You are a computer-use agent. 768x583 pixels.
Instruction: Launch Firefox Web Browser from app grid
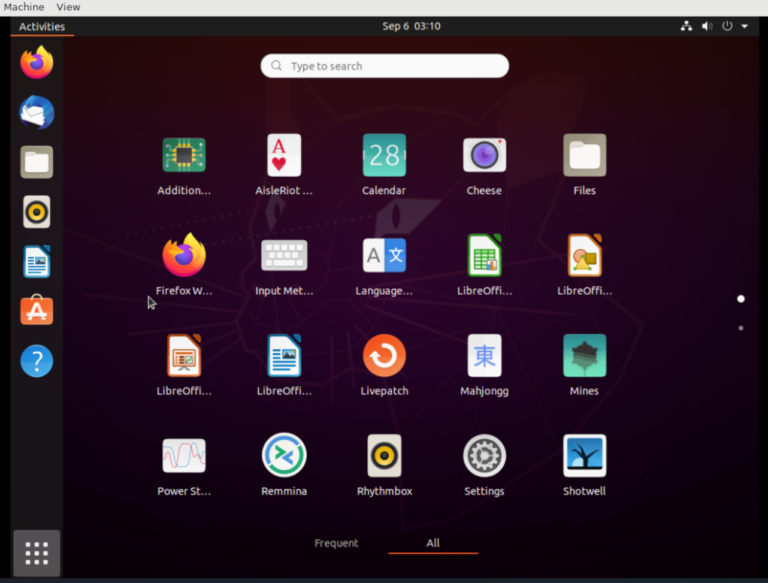point(184,255)
